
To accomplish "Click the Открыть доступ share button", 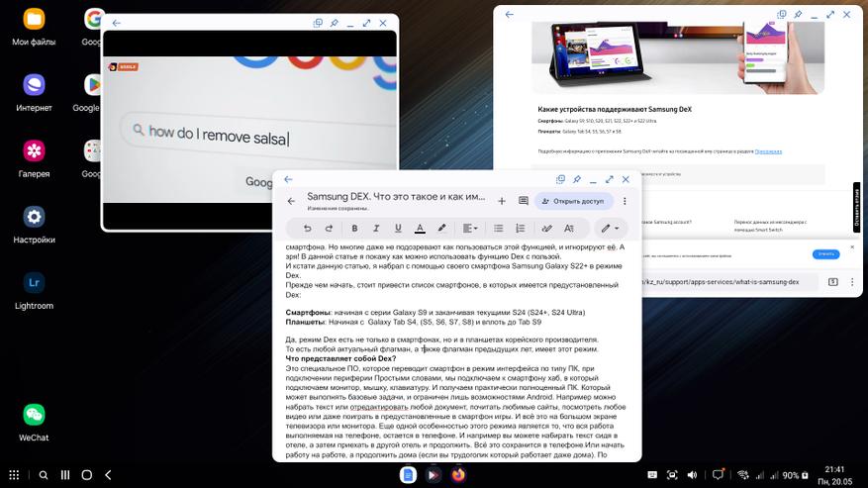I will point(573,201).
